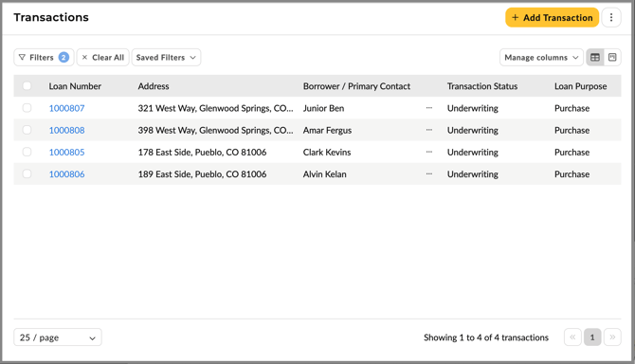Viewport: 635px width, 364px height.
Task: Click address 398 West Way, Glenwood Springs
Action: pos(215,130)
